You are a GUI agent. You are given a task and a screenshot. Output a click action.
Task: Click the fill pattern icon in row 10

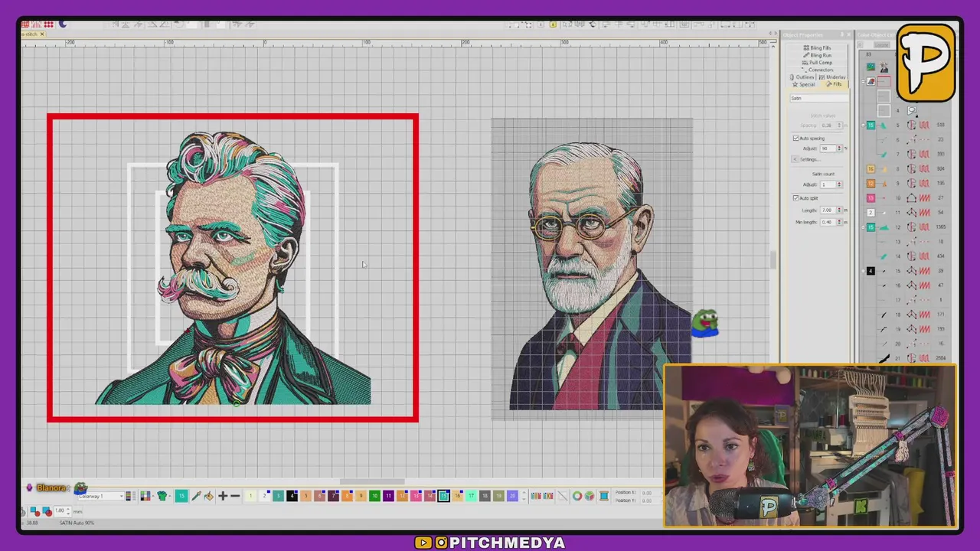924,197
